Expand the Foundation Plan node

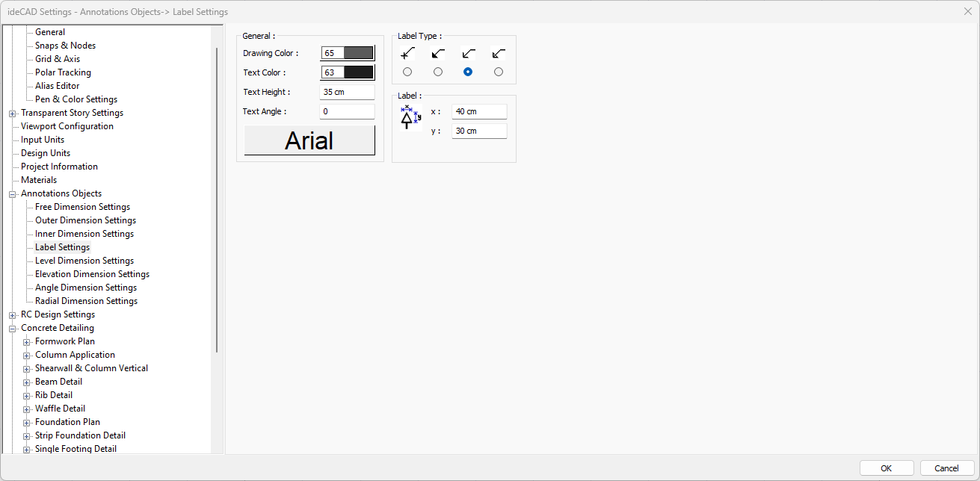tap(27, 423)
